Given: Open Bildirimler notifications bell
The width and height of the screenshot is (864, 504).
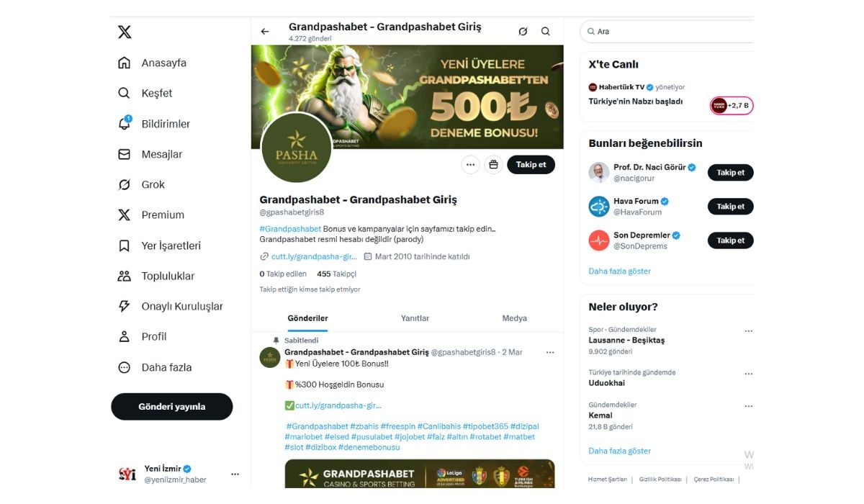Looking at the screenshot, I should 125,124.
